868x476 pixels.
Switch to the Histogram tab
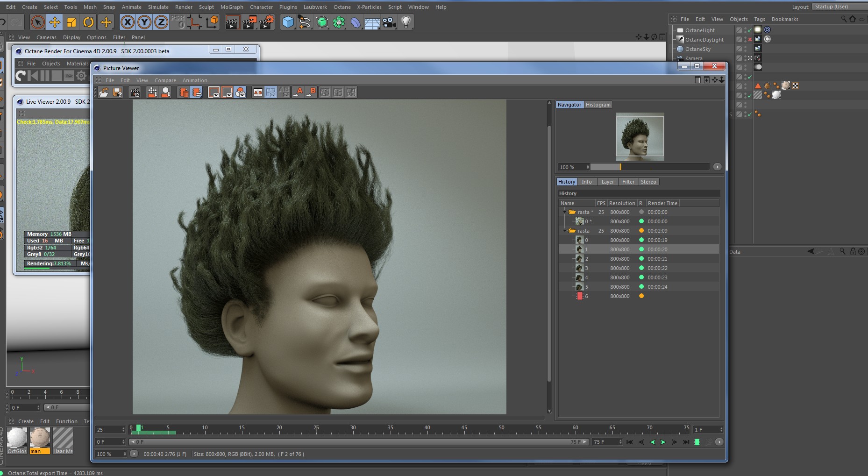[598, 105]
